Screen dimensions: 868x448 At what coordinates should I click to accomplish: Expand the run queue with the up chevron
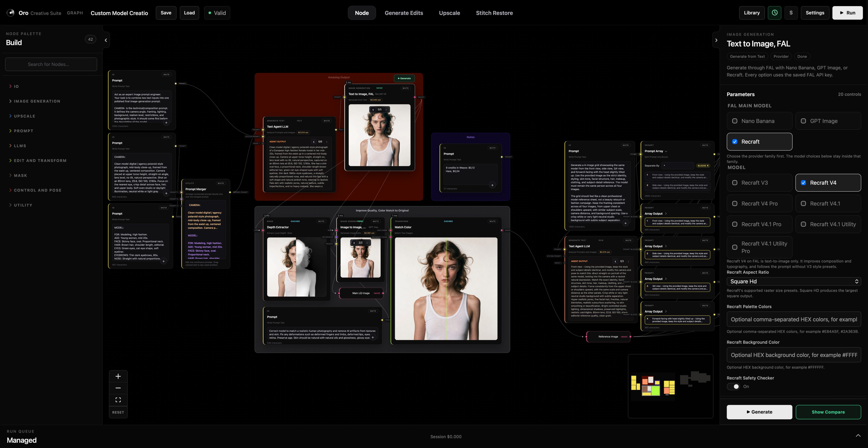(x=858, y=436)
